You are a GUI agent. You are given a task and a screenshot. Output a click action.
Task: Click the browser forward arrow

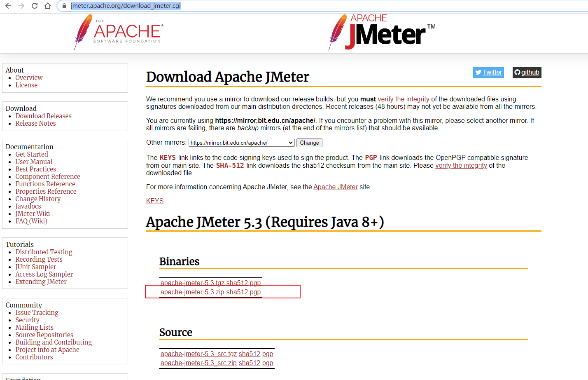click(x=21, y=6)
